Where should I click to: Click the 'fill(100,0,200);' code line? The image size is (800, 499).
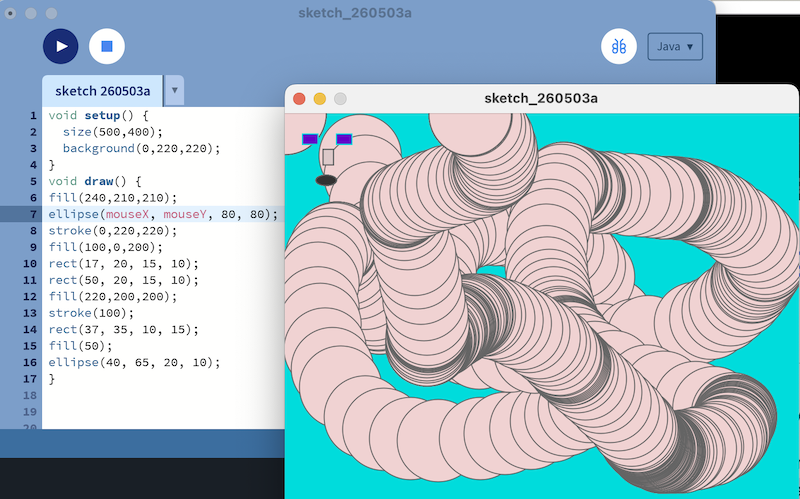(106, 247)
